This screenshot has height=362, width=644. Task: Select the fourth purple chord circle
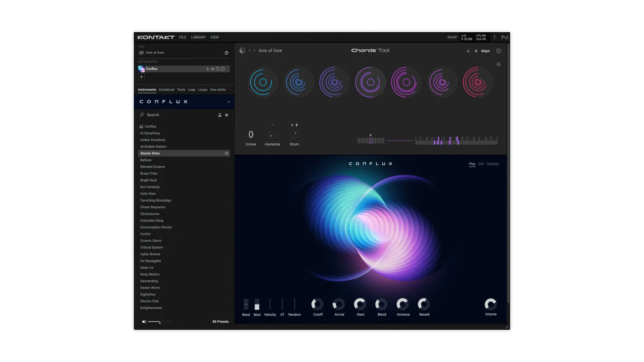pos(370,82)
